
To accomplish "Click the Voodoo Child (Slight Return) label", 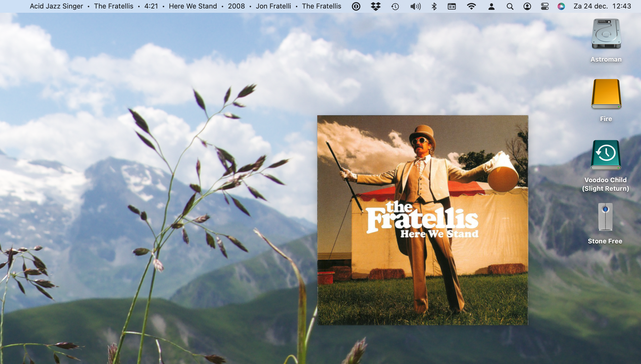I will tap(605, 184).
